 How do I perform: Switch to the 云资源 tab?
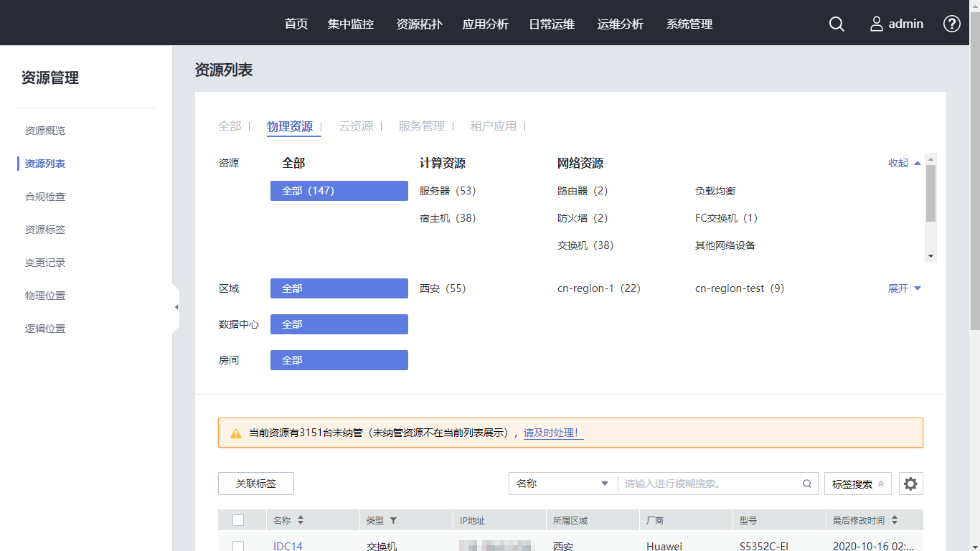click(356, 126)
